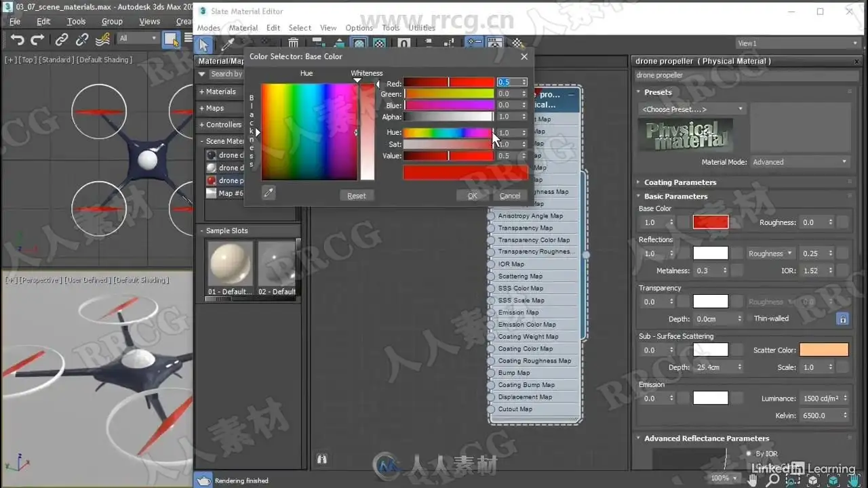Click the Zoom Region tool icon
This screenshot has width=868, height=488.
pos(793,480)
